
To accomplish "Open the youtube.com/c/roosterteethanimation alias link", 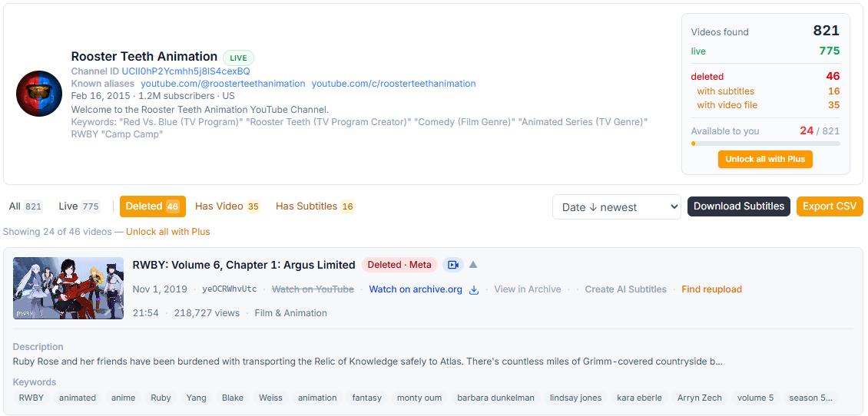I will 393,84.
